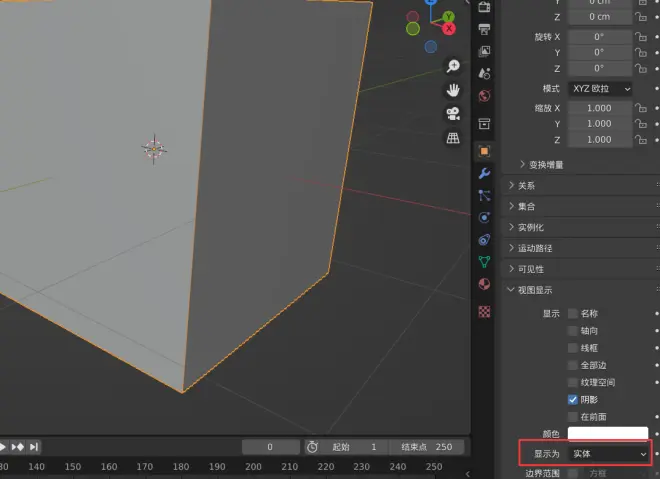Enable the 全部边 checkbox
This screenshot has width=660, height=479.
[x=572, y=365]
